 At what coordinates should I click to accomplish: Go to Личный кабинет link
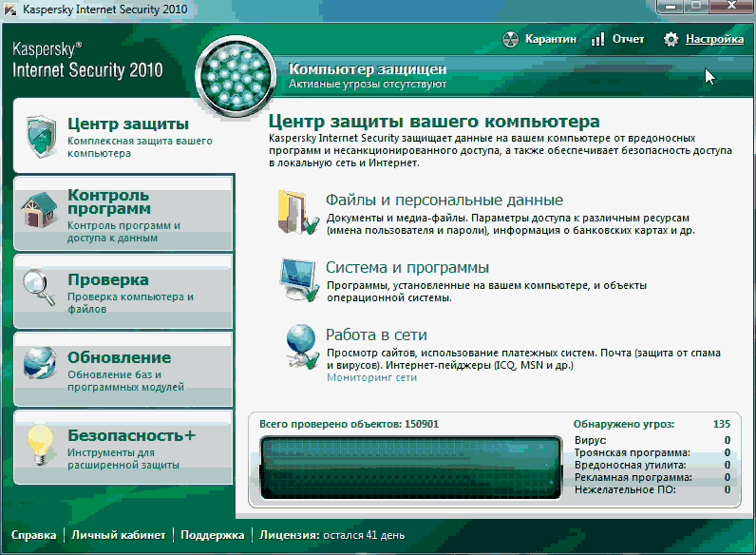pos(118,536)
